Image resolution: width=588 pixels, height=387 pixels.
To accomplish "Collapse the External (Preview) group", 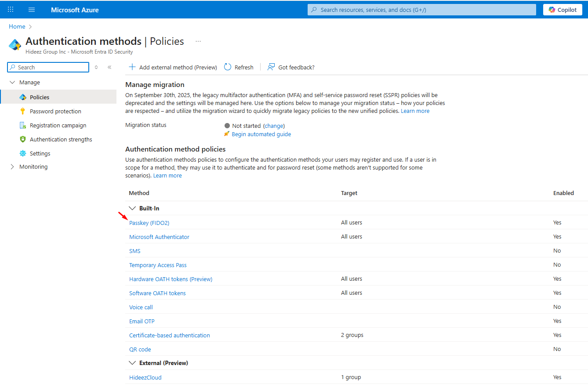I will pyautogui.click(x=132, y=363).
